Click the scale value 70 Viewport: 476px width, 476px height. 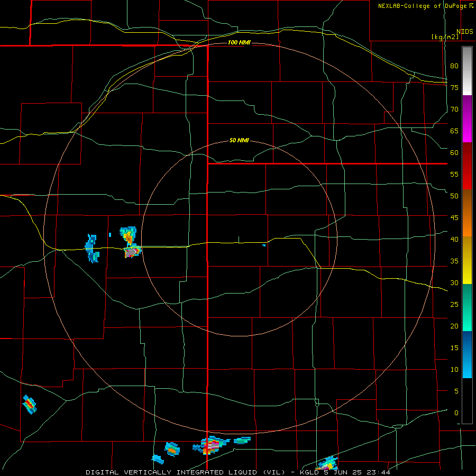click(x=454, y=109)
